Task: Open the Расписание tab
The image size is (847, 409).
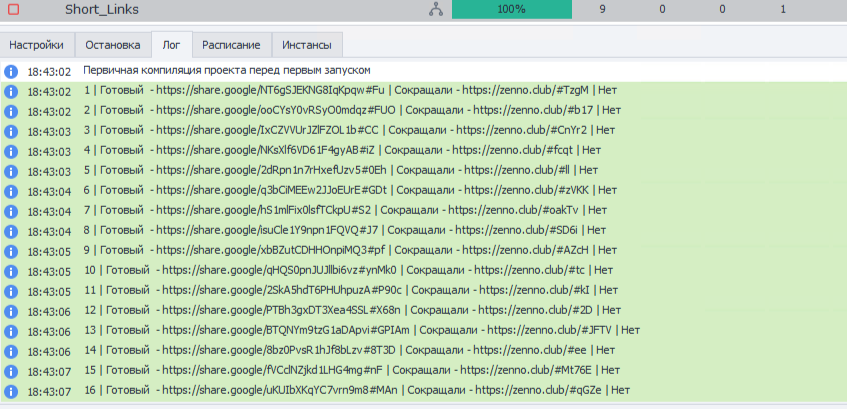Action: (231, 45)
